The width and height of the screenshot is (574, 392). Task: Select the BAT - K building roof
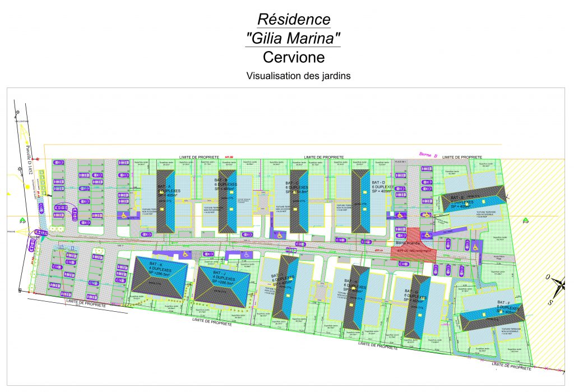[155, 275]
